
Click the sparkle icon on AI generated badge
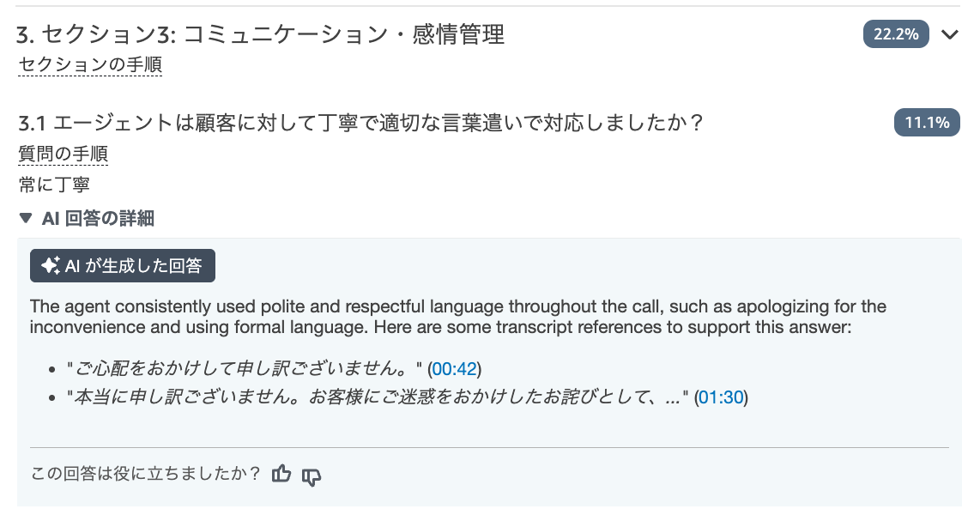[51, 266]
